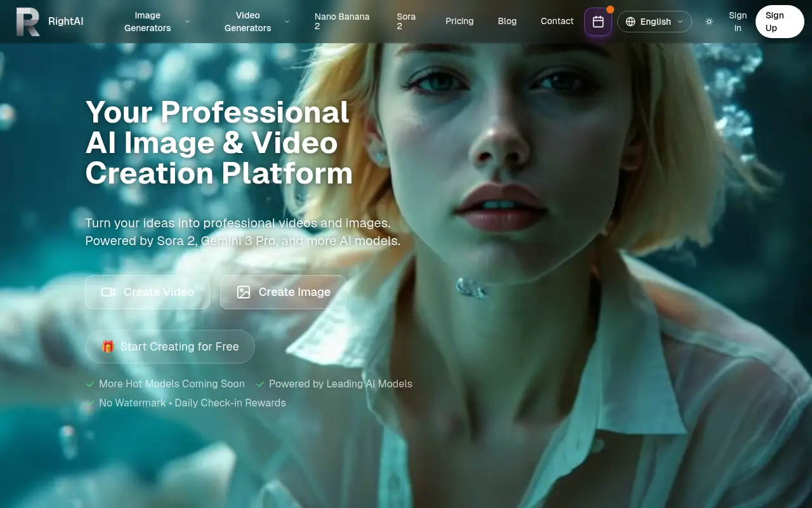Click the gift icon on Start Creating

click(x=108, y=347)
